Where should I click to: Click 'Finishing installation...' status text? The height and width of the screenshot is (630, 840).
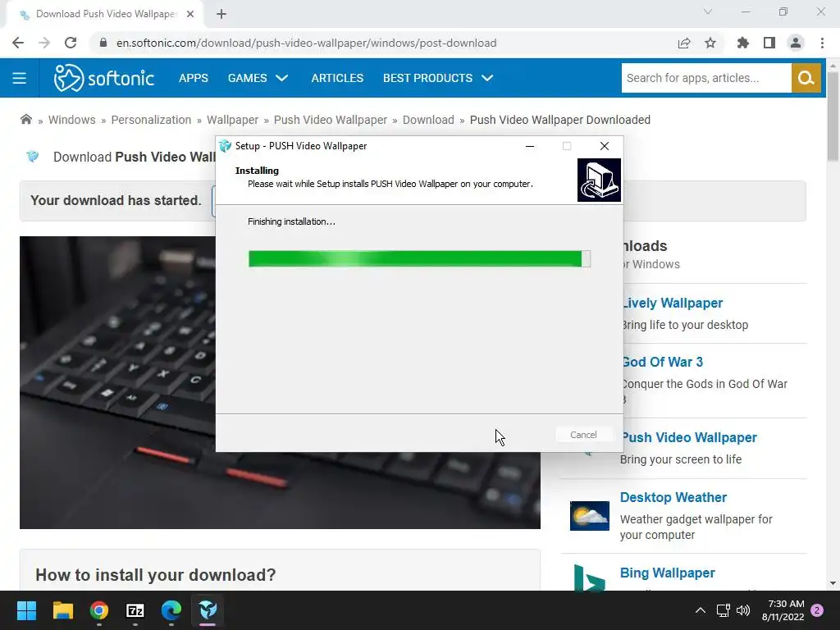pyautogui.click(x=291, y=221)
